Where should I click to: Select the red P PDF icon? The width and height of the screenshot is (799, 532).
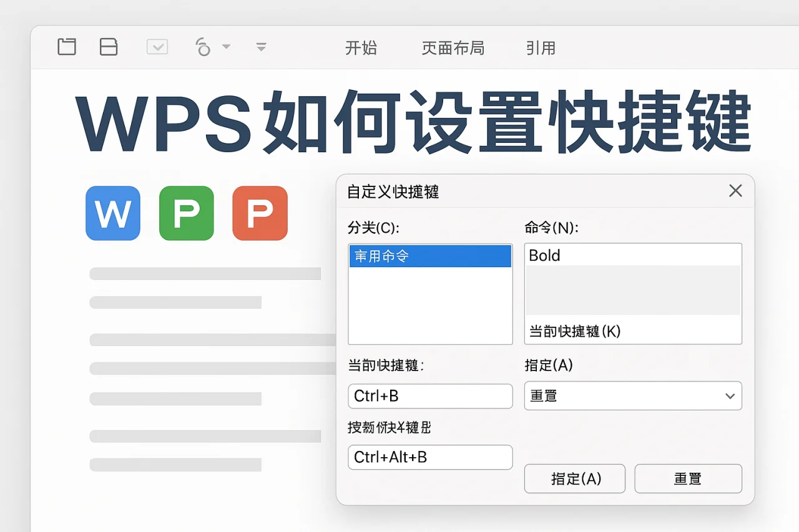click(260, 213)
